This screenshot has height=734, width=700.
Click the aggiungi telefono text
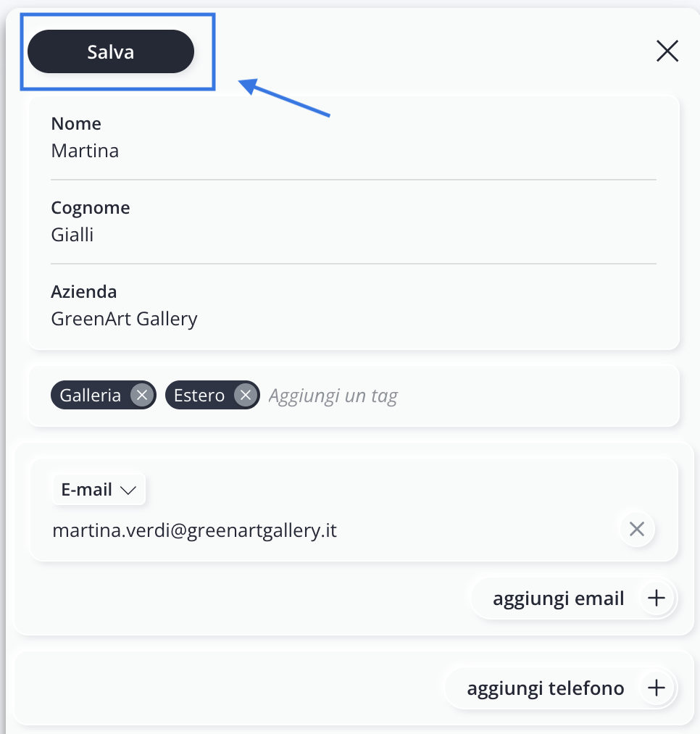pos(546,688)
